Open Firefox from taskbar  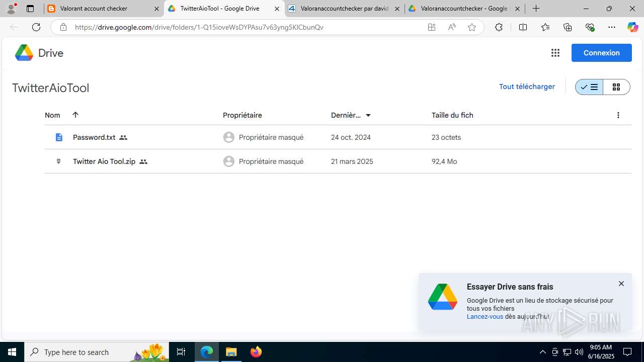pos(256,352)
